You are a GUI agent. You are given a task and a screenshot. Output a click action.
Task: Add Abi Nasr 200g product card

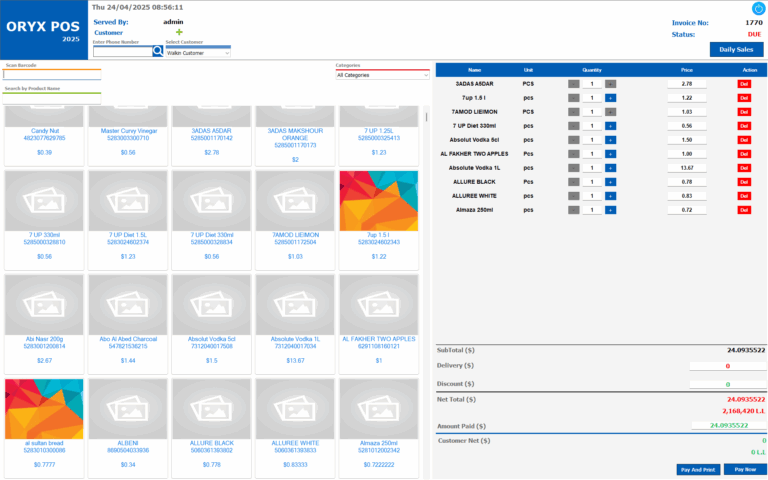tap(44, 323)
